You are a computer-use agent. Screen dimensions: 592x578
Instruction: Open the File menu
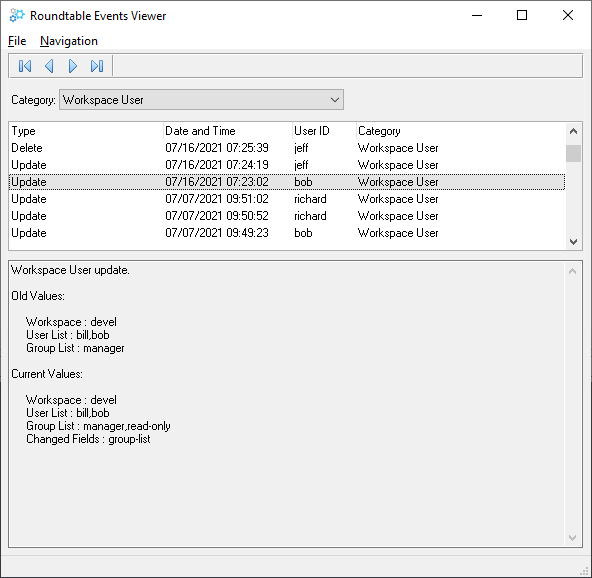17,41
